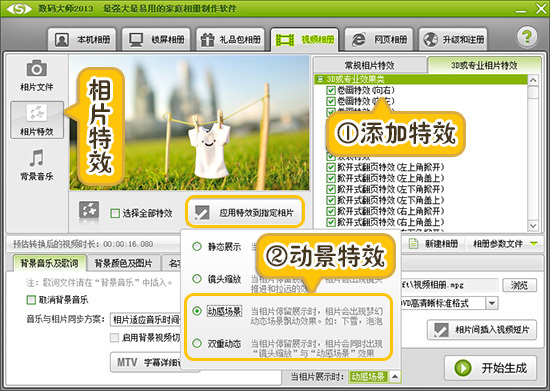Click the 开始生成 green play icon
Image resolution: width=550 pixels, height=391 pixels.
(463, 368)
